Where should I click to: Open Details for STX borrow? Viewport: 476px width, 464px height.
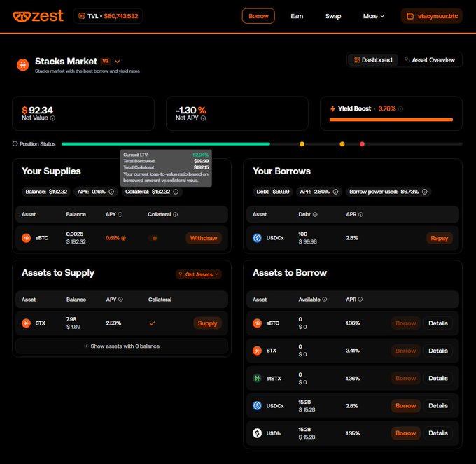pyautogui.click(x=438, y=351)
